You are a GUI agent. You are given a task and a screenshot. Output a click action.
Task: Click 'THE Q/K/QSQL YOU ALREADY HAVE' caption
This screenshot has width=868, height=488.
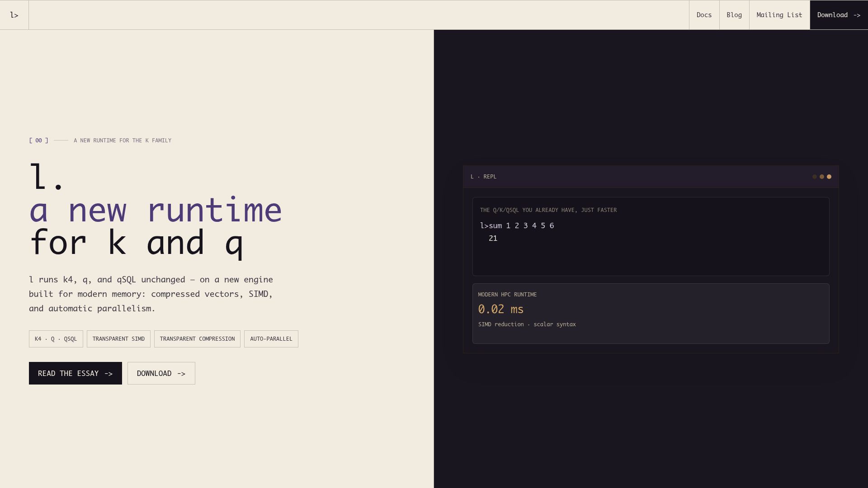pyautogui.click(x=548, y=210)
